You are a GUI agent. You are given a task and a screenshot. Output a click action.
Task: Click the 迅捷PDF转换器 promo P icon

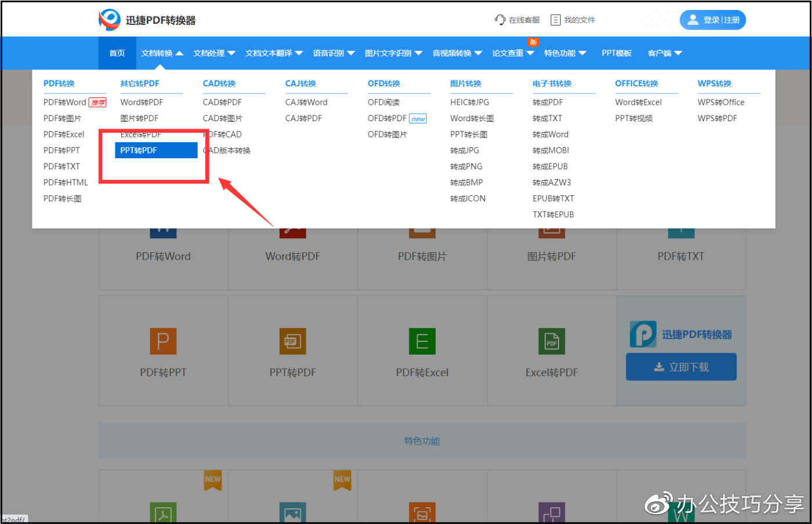(x=643, y=334)
